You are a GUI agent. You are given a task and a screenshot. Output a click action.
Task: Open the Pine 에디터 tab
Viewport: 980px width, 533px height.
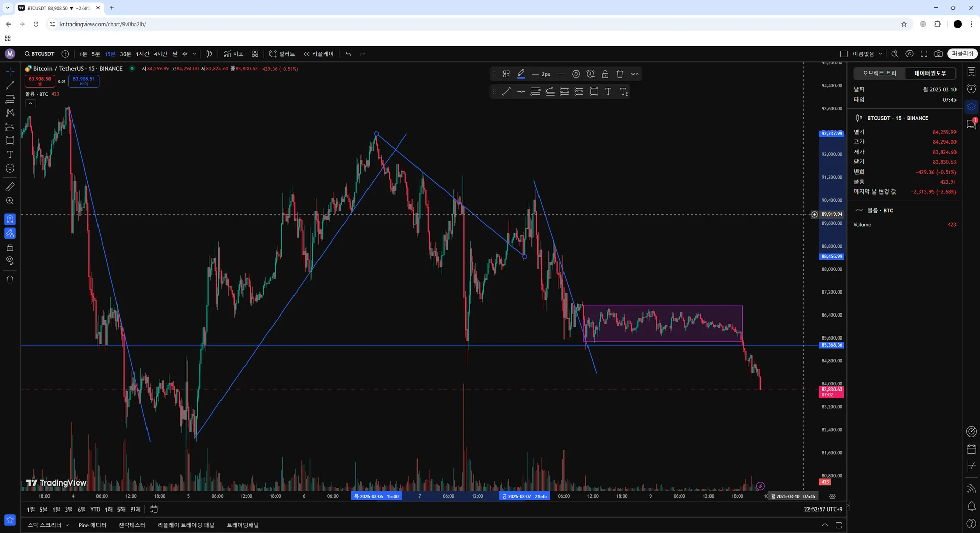[92, 525]
